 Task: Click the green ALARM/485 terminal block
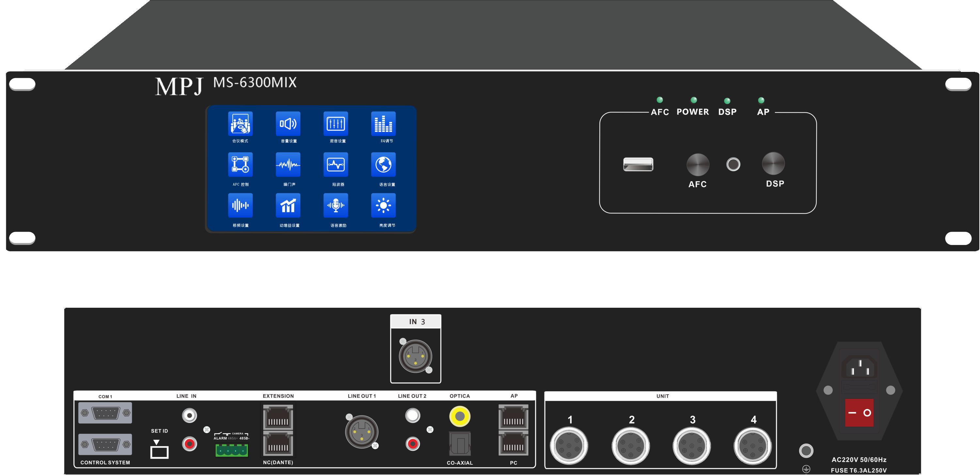[x=232, y=450]
